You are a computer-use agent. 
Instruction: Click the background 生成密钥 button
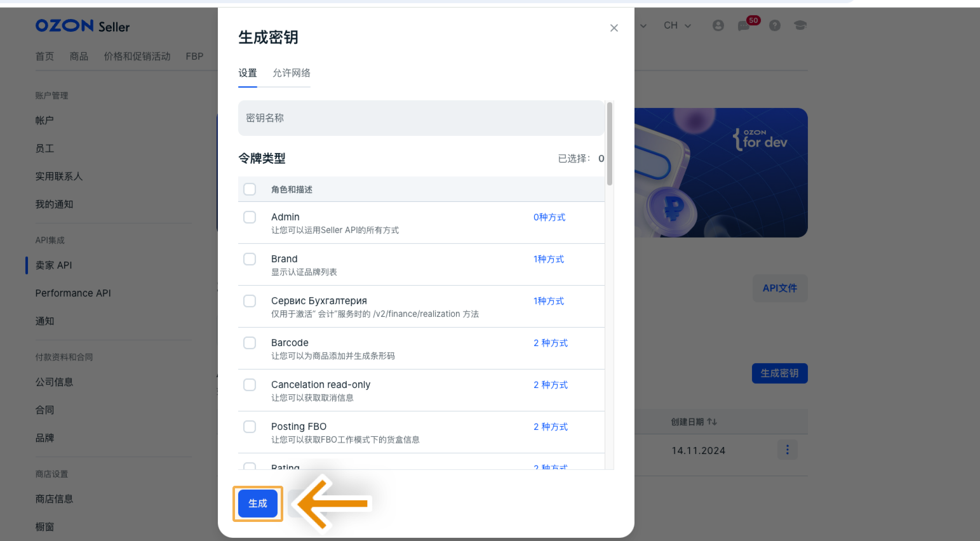(780, 373)
